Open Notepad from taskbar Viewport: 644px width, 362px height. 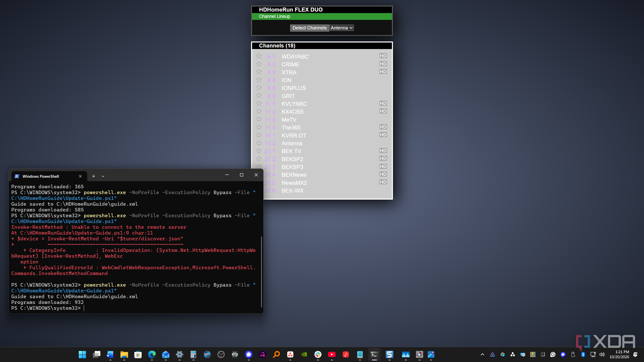pyautogui.click(x=360, y=354)
